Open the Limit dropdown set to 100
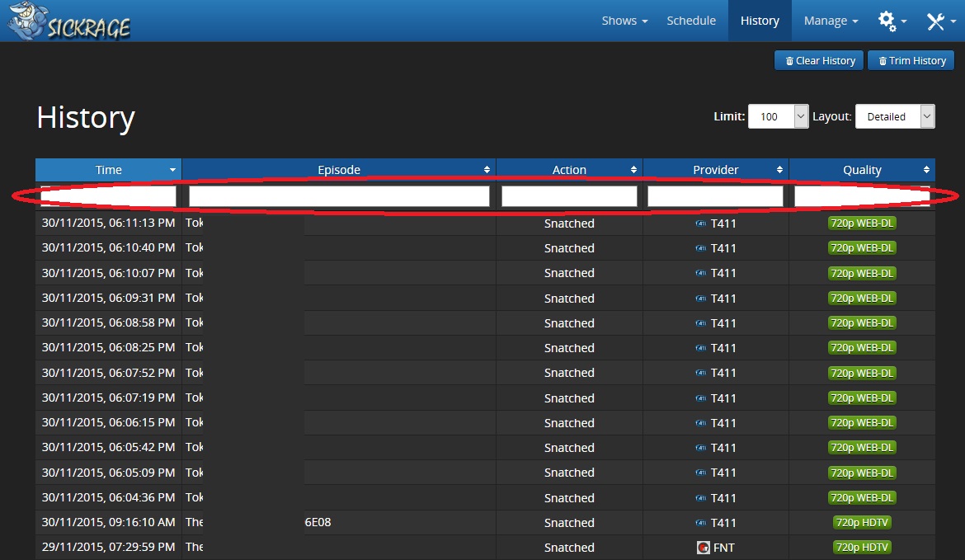This screenshot has height=560, width=965. (x=778, y=116)
